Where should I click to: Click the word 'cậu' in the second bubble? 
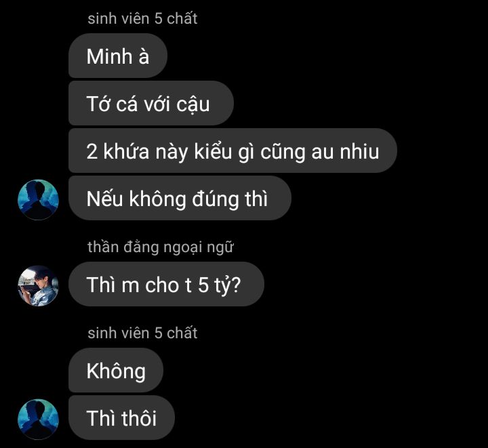click(193, 104)
